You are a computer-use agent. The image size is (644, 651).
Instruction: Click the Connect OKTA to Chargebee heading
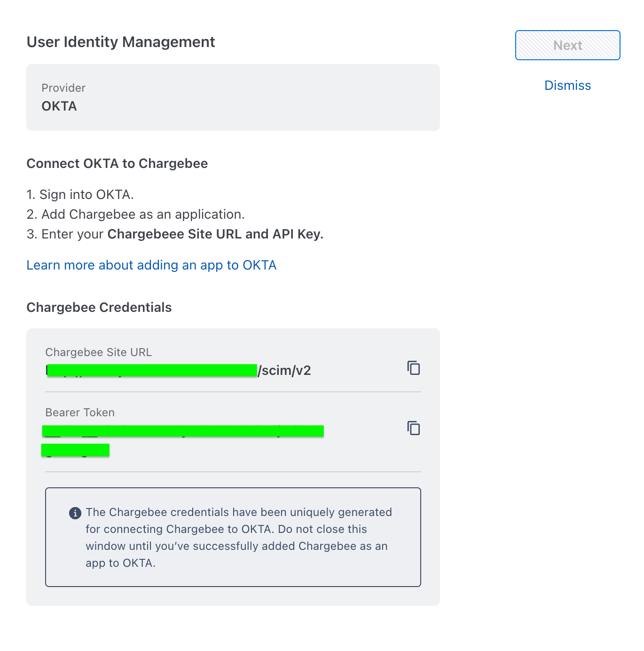(117, 164)
